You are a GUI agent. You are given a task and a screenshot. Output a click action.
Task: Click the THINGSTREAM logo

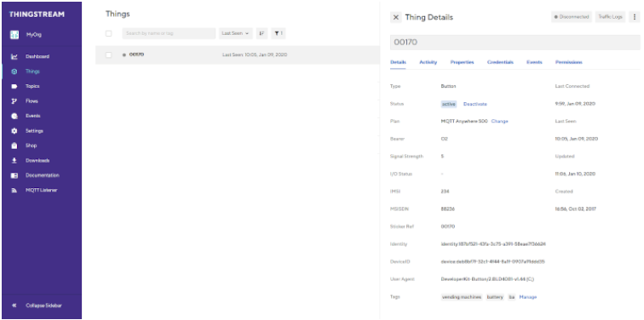(x=37, y=14)
